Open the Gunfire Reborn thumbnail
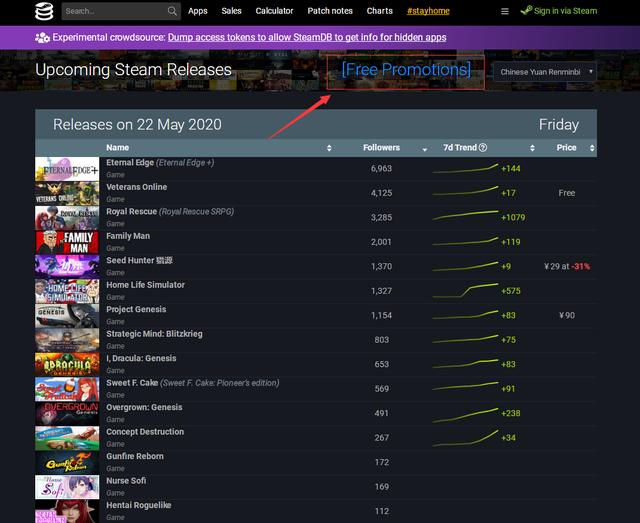 click(67, 463)
